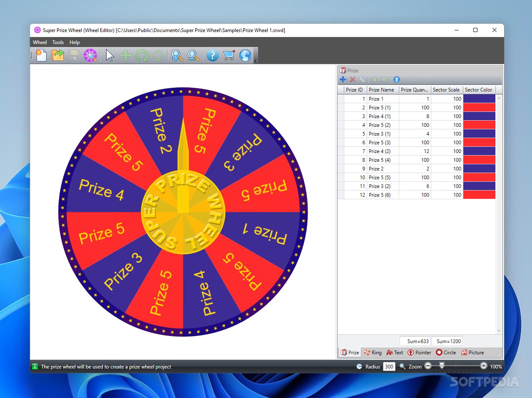Open help from the blue question mark toolbar icon

212,55
